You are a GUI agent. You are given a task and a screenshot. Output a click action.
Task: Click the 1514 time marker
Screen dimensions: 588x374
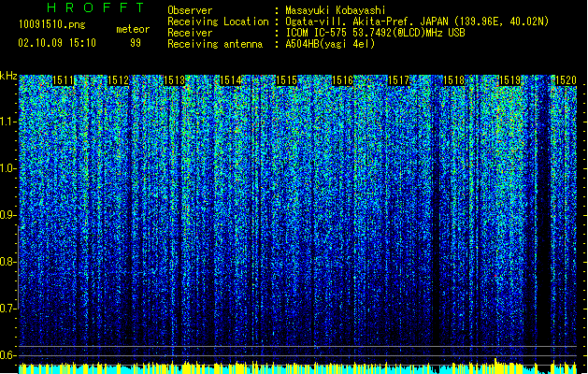point(230,80)
